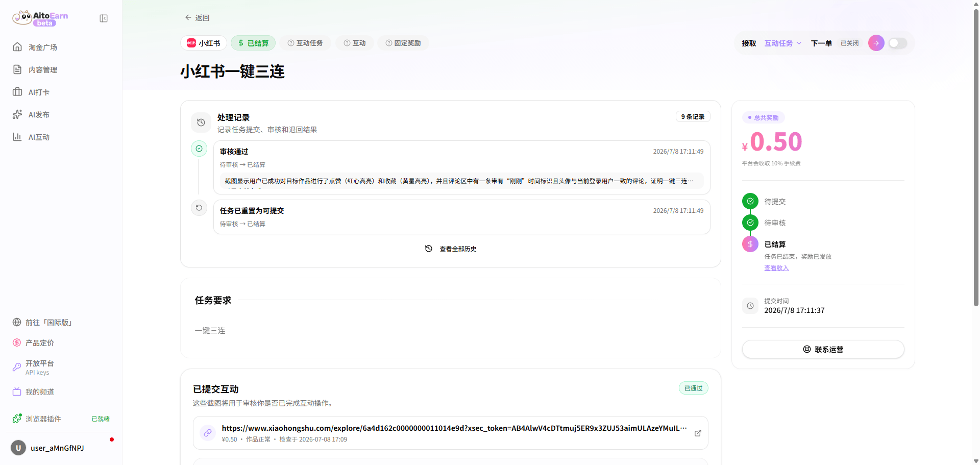Image resolution: width=980 pixels, height=465 pixels.
Task: Click the 任务已重置 reset icon
Action: 199,208
